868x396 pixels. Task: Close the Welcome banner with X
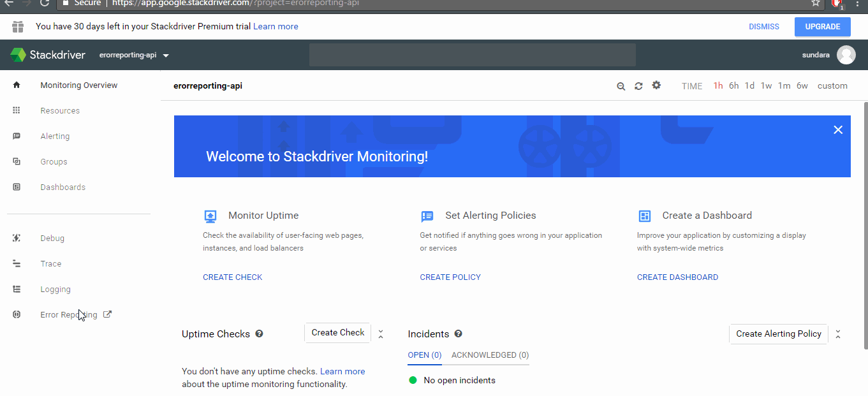click(x=838, y=129)
